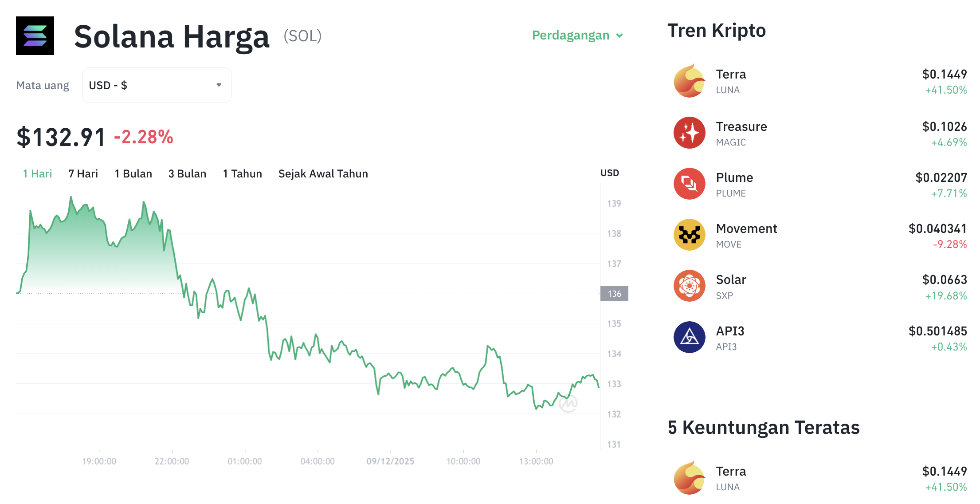Screen dimensions: 980x504
Task: Select the Plume token icon
Action: coord(689,184)
